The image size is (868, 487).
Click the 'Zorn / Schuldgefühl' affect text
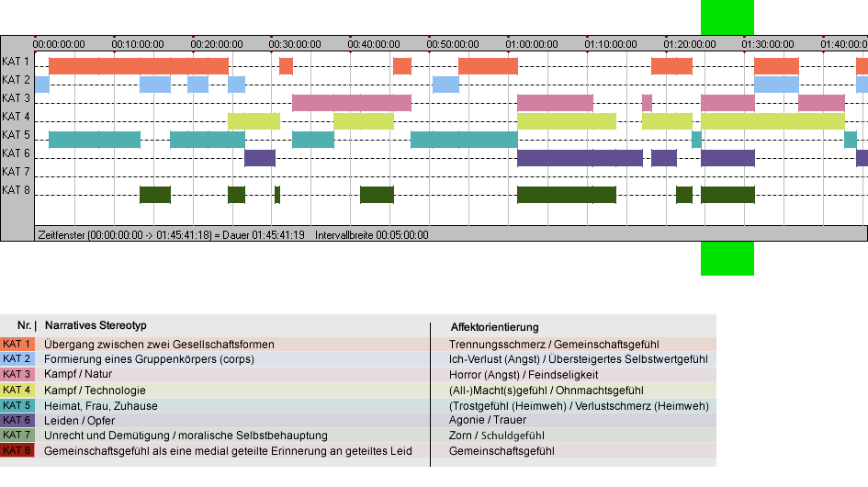pyautogui.click(x=497, y=436)
